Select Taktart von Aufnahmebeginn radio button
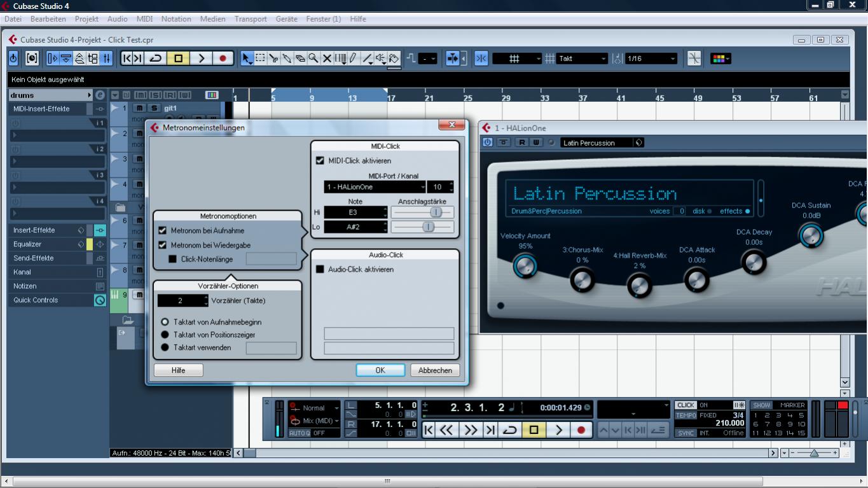The height and width of the screenshot is (488, 868). pos(165,322)
